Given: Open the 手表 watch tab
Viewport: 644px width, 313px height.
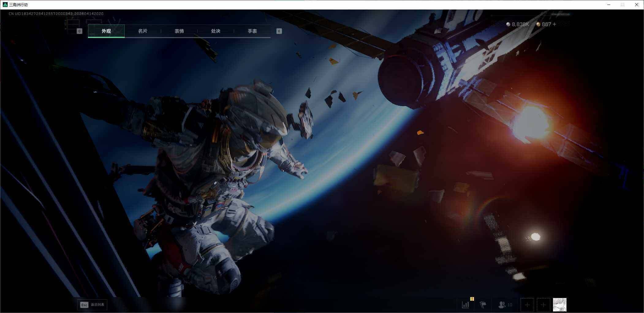Looking at the screenshot, I should [252, 31].
